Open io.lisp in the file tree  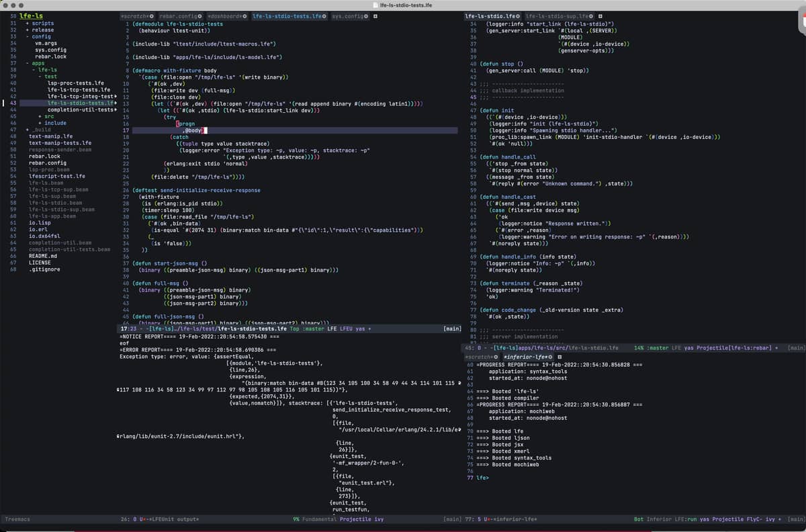pos(40,222)
